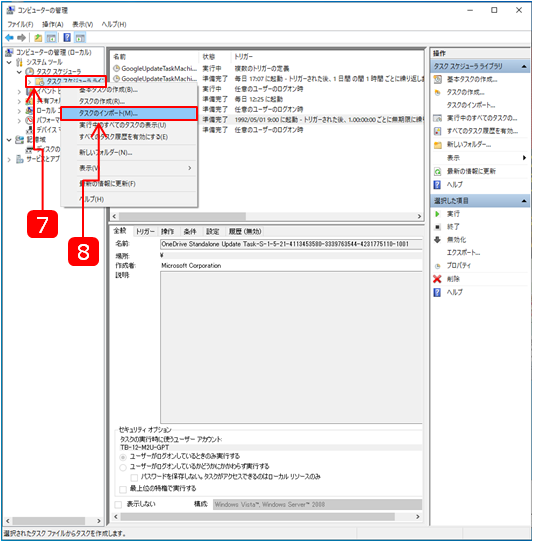Viewport: 533px width, 542px height.
Task: Collapse タスク スケジューラ ライブラリ actions section
Action: (524, 66)
